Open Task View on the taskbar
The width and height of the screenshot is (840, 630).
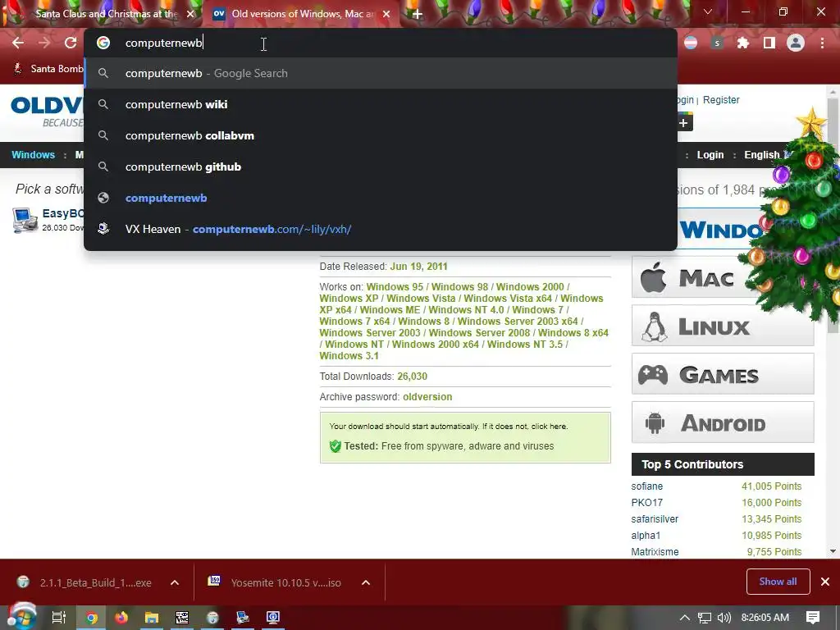[58, 618]
